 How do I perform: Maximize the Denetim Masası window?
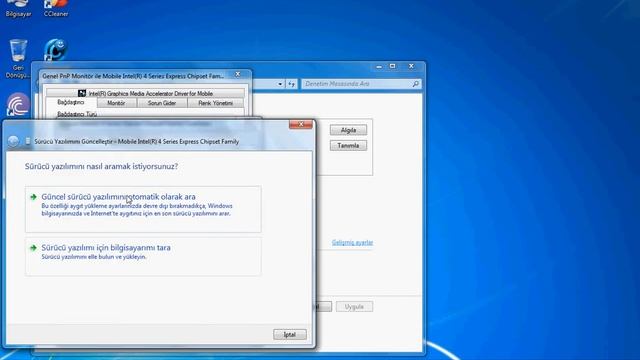(393, 66)
